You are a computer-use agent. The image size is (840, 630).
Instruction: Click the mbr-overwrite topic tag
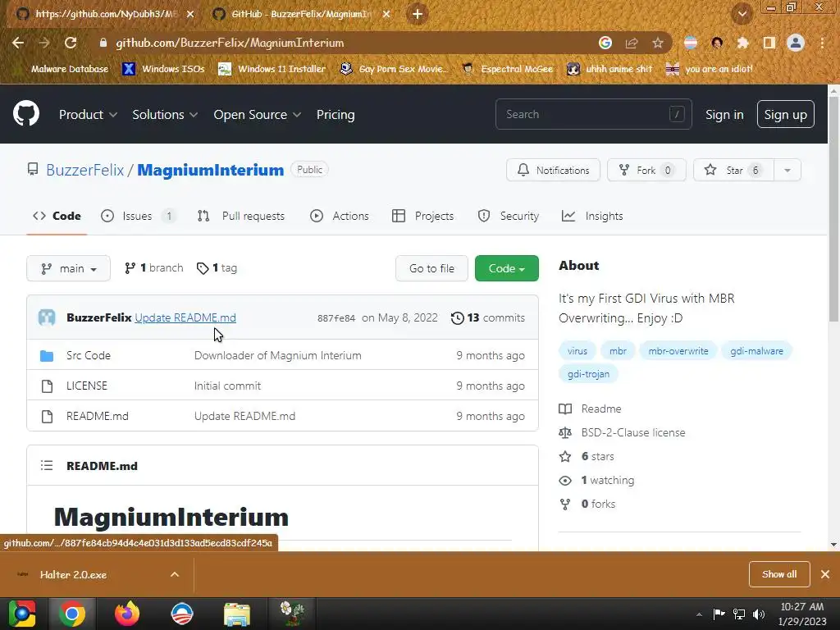pyautogui.click(x=678, y=351)
